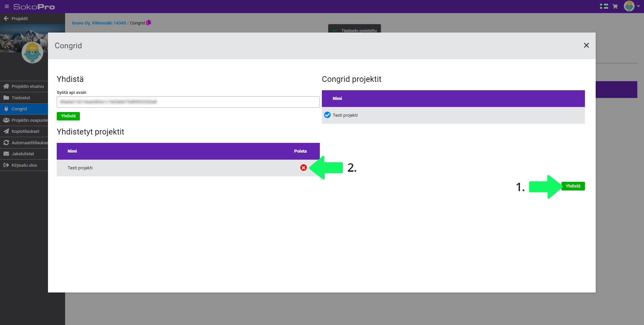Open Grano Oy, Viikinmäki 14345 breadcrumb link

[x=99, y=23]
